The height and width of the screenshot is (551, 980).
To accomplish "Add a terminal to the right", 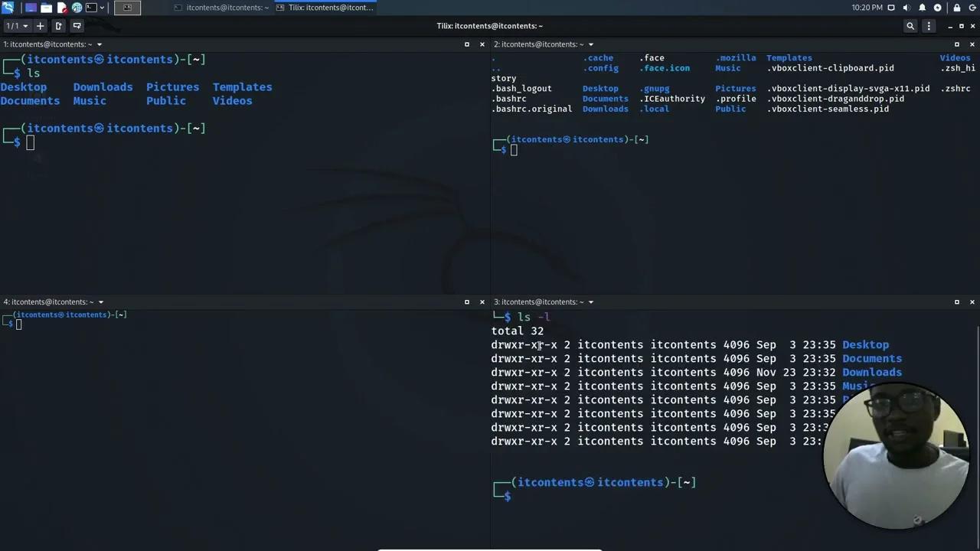I will tap(59, 26).
